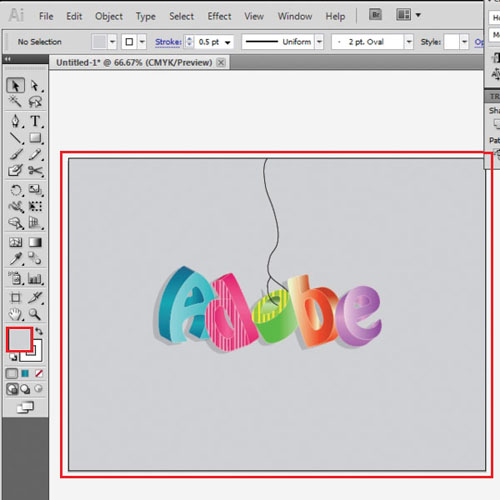Select the Zoom magnifier tool

click(x=35, y=314)
